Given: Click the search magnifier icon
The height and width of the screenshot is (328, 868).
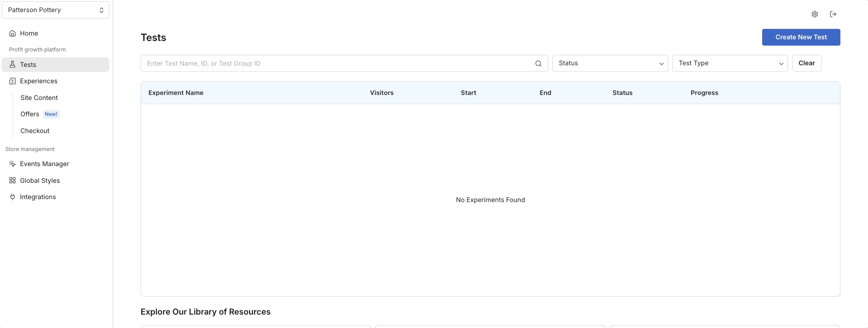Looking at the screenshot, I should coord(538,64).
